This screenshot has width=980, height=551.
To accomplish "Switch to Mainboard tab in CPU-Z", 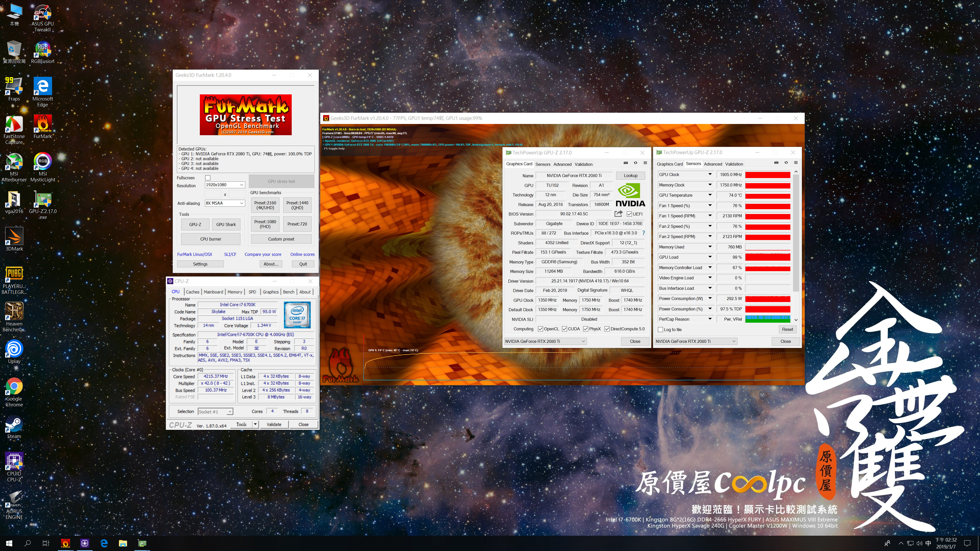I will [x=213, y=292].
